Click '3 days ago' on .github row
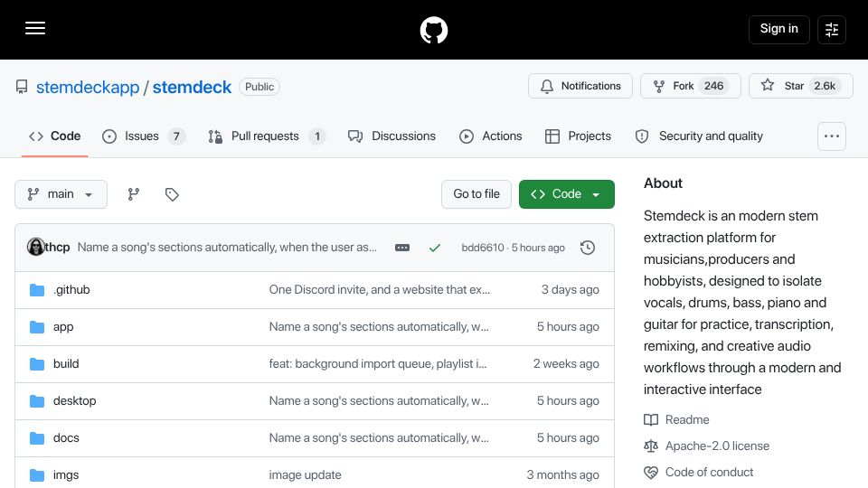The height and width of the screenshot is (488, 868). click(x=570, y=290)
